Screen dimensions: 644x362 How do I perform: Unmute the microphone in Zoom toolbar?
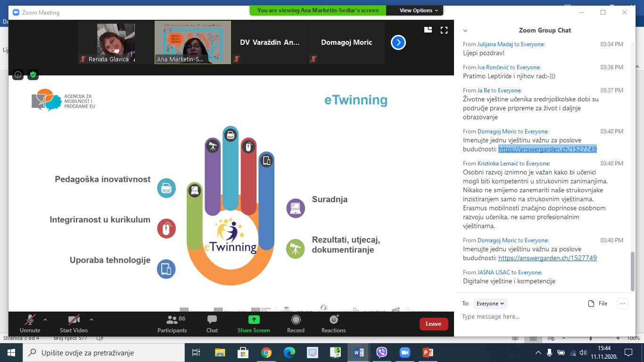[30, 324]
